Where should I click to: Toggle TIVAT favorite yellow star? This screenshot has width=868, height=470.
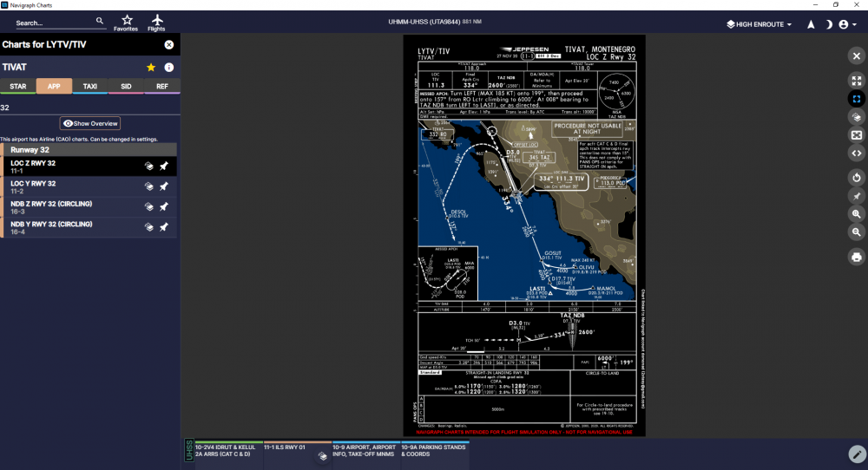(151, 68)
